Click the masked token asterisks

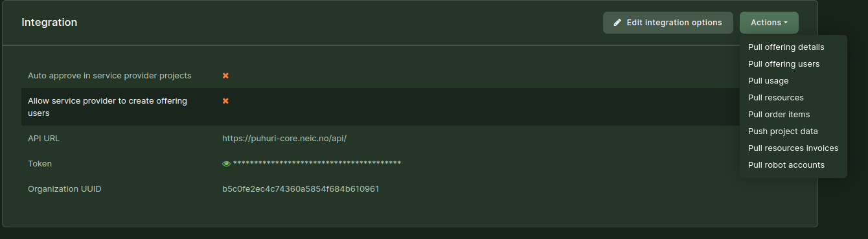point(317,163)
